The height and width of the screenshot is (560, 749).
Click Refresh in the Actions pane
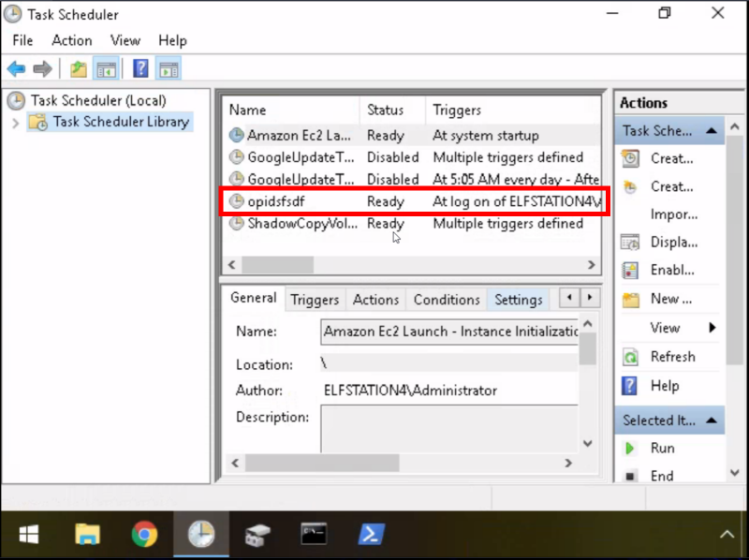(671, 357)
